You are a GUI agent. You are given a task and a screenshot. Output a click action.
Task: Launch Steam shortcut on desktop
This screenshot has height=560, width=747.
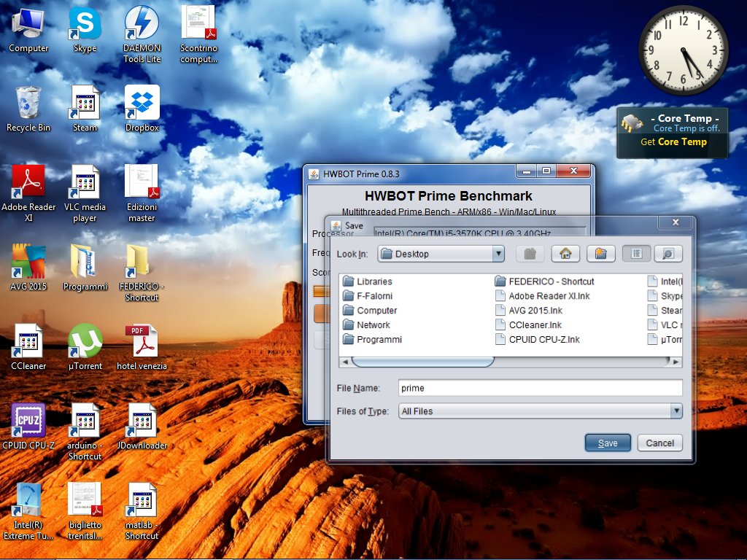[x=85, y=109]
